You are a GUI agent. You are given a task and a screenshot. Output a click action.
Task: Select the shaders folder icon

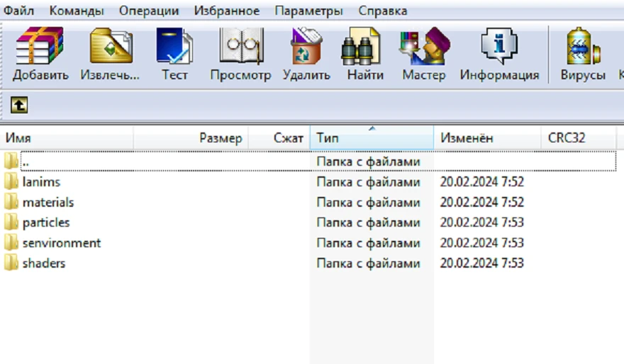coord(11,263)
